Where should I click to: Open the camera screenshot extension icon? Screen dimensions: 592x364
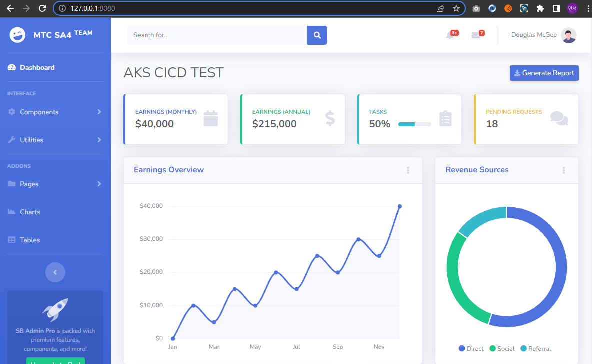click(476, 8)
